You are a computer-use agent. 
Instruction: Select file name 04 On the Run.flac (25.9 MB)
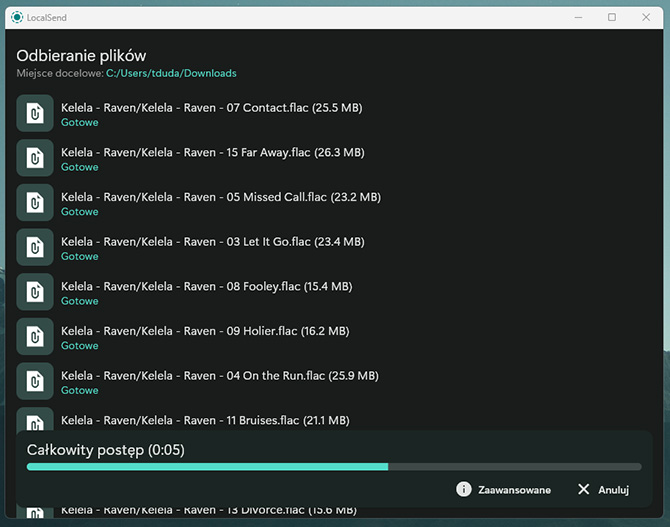(220, 376)
